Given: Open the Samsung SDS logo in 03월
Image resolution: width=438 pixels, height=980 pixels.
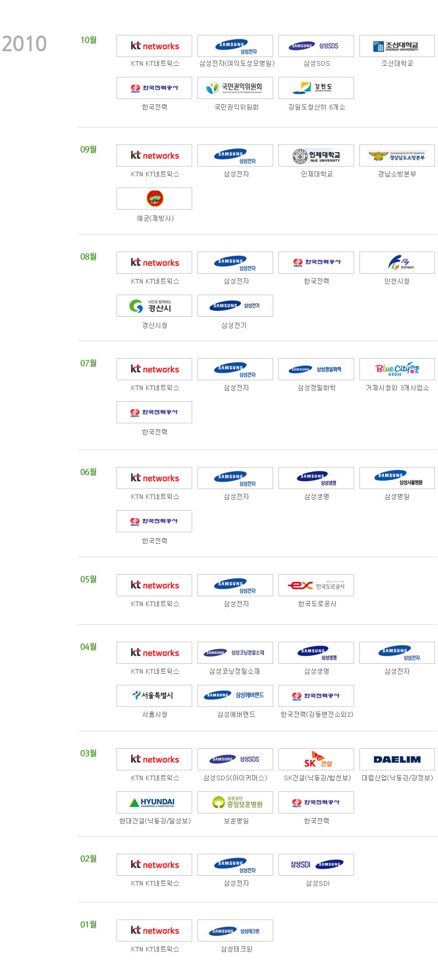Looking at the screenshot, I should 235,759.
